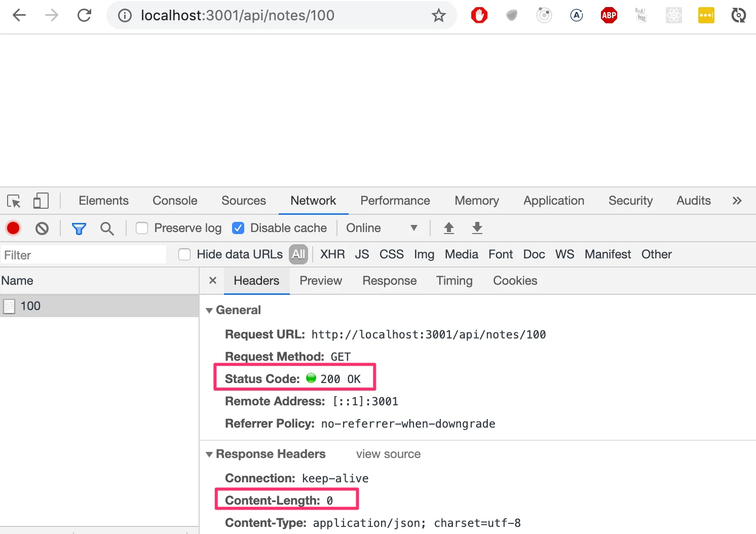Open the Sources panel tab
756x534 pixels.
click(244, 201)
